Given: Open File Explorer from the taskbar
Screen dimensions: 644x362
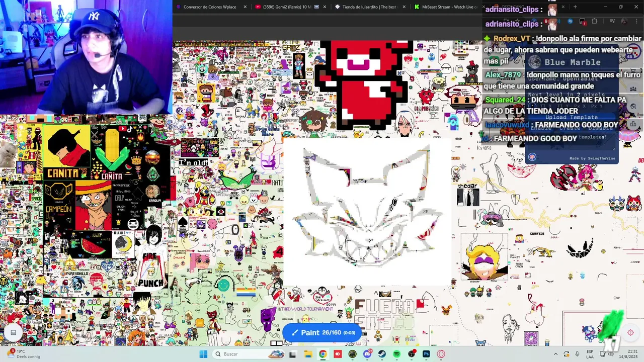Looking at the screenshot, I should coord(308,354).
